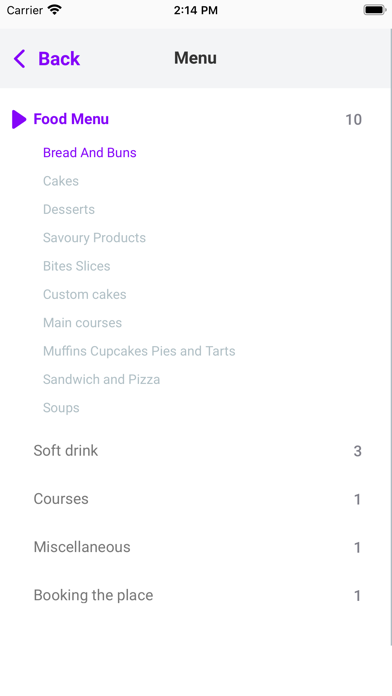Select the Food Menu category title

[x=71, y=119]
